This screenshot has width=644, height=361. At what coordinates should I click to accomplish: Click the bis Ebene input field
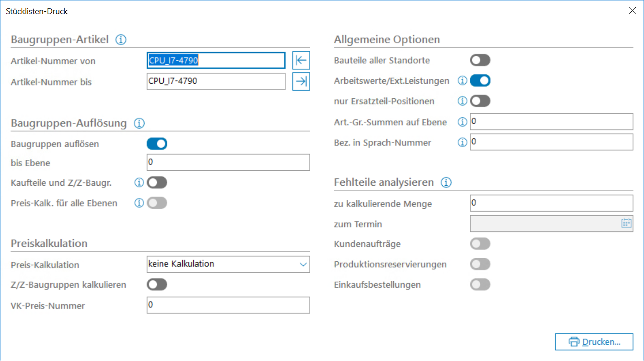(x=228, y=162)
